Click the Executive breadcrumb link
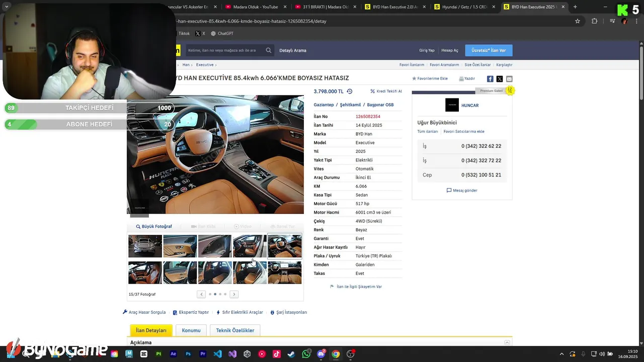Viewport: 644px width, 362px height. coord(205,65)
